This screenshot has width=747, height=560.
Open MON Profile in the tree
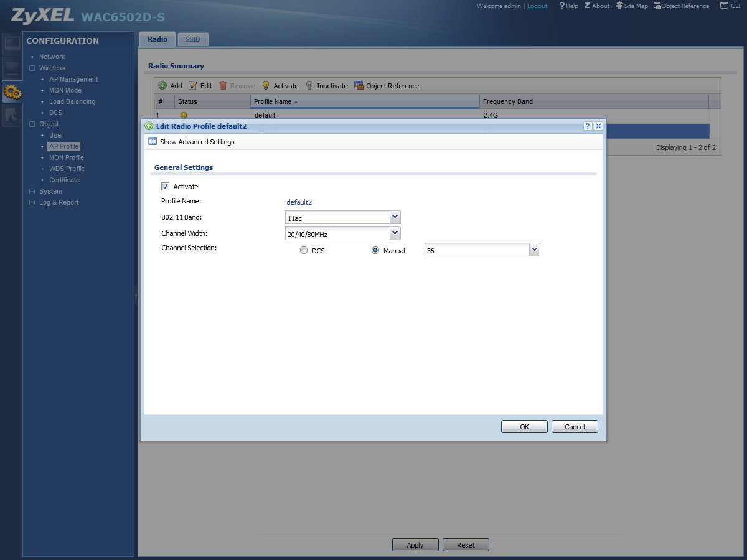67,157
